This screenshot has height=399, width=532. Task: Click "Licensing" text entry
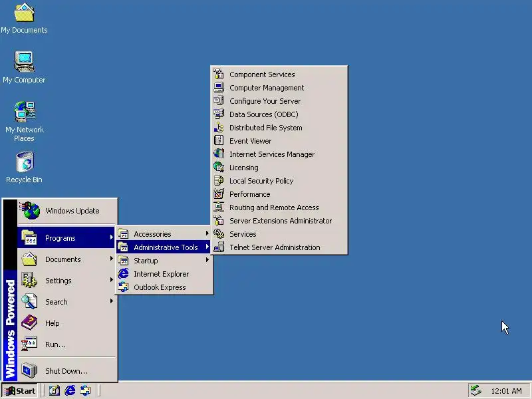[x=243, y=168]
